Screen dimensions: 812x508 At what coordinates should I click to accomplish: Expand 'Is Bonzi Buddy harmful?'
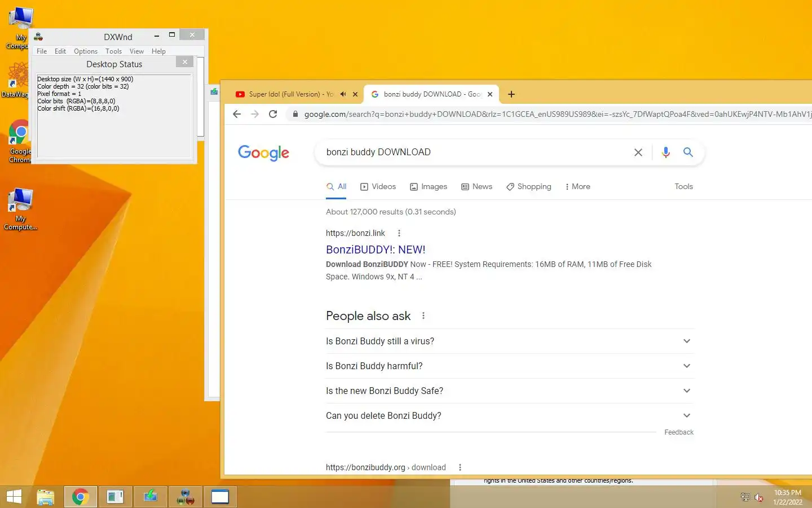[x=509, y=366]
